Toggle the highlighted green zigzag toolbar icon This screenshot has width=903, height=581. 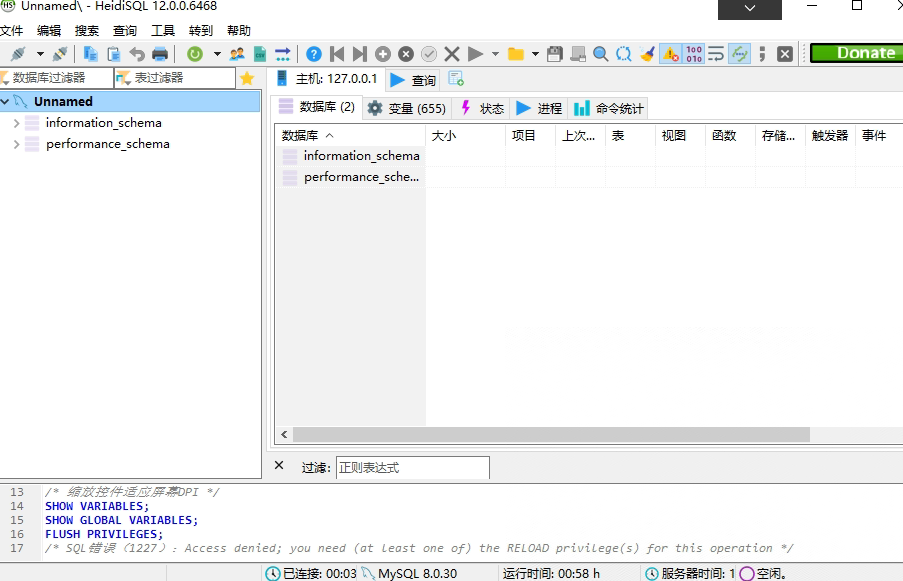click(739, 54)
